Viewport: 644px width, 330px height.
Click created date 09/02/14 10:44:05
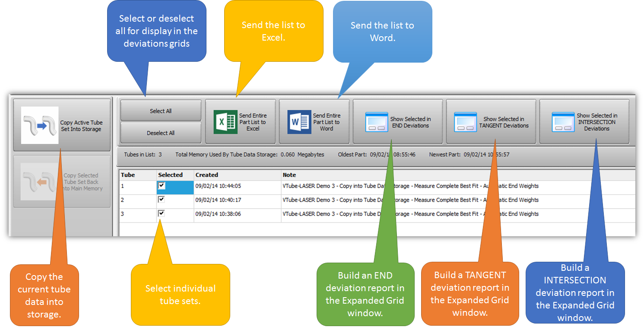[218, 186]
